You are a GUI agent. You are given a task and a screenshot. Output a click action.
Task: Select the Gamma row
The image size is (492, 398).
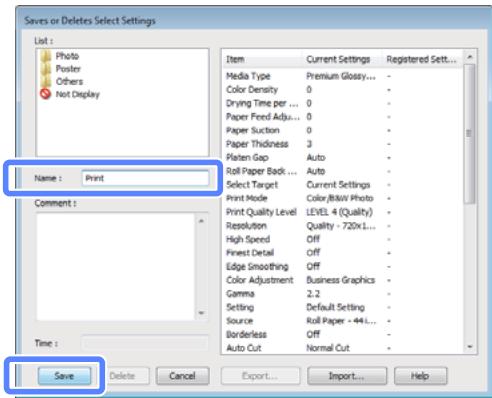point(343,294)
